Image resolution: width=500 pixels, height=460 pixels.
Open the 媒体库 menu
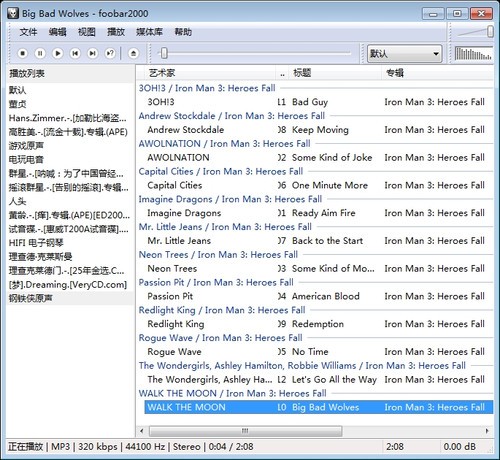click(x=149, y=32)
